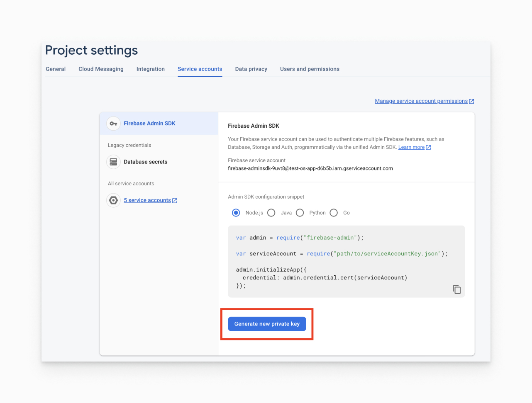Viewport: 532px width, 403px height.
Task: Go to the Integration tab
Action: (x=151, y=69)
